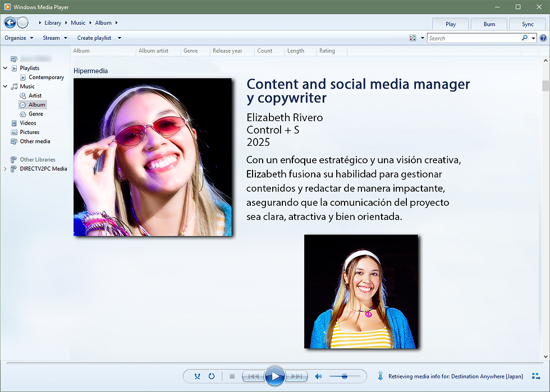Select the large sunglasses portrait thumbnail
Image resolution: width=550 pixels, height=392 pixels.
click(x=153, y=157)
